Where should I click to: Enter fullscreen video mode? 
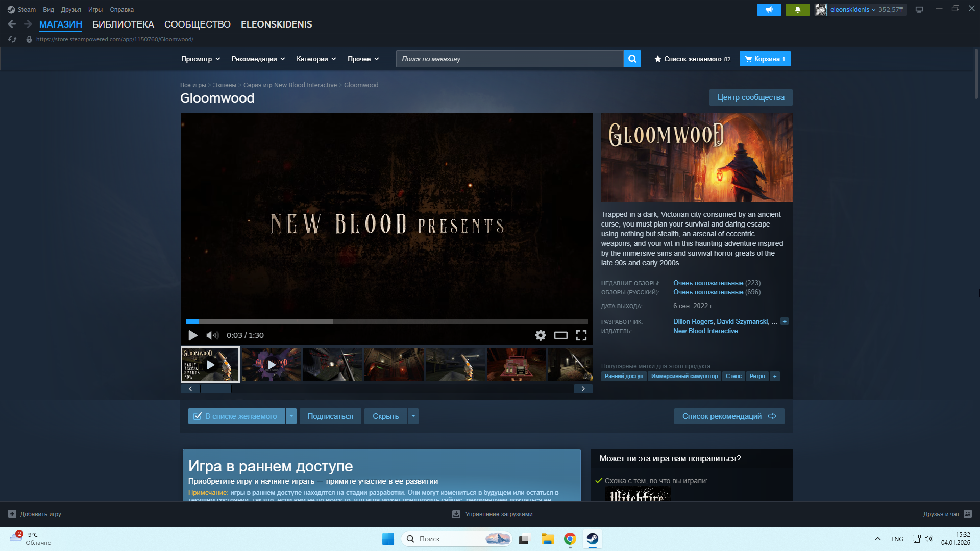tap(581, 335)
